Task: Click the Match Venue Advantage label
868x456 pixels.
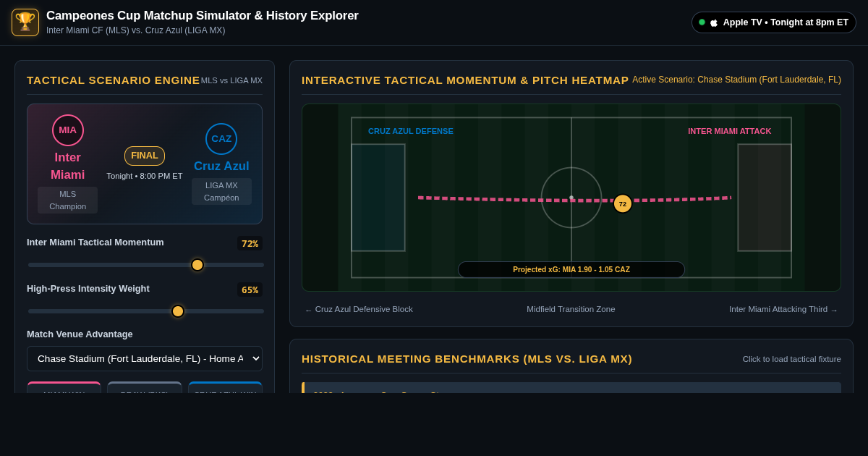Action: pyautogui.click(x=80, y=334)
